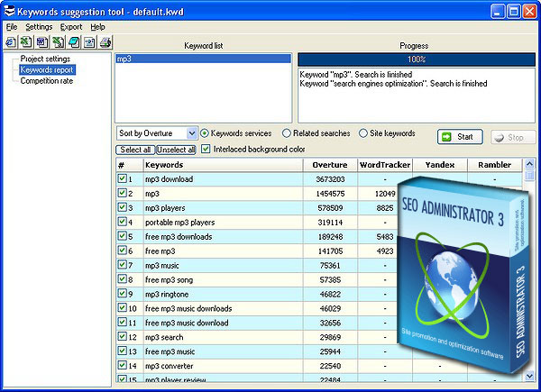This screenshot has width=541, height=392.
Task: Open the Settings menu
Action: click(39, 27)
